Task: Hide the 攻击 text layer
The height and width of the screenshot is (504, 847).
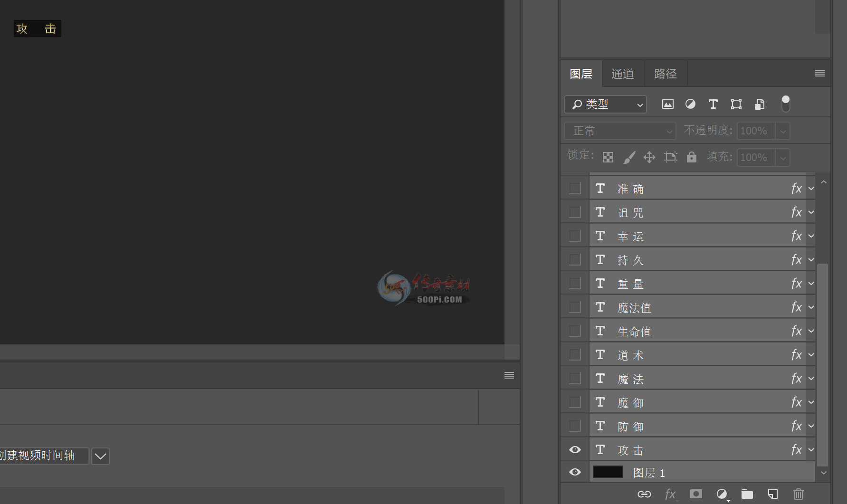Action: click(575, 450)
